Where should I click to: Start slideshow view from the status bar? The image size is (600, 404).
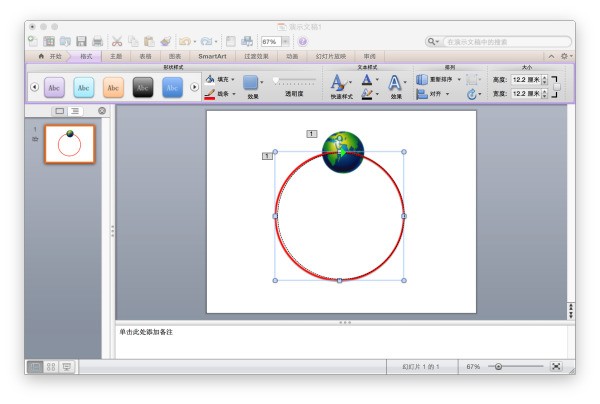click(x=67, y=367)
